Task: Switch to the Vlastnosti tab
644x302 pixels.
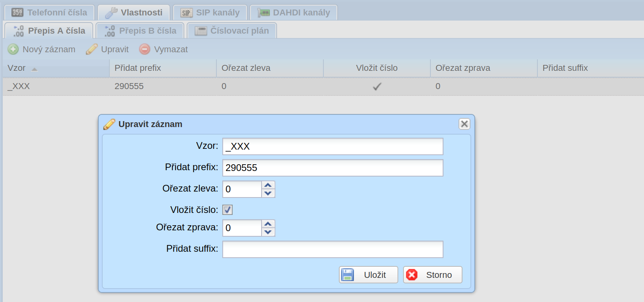Action: [x=134, y=13]
